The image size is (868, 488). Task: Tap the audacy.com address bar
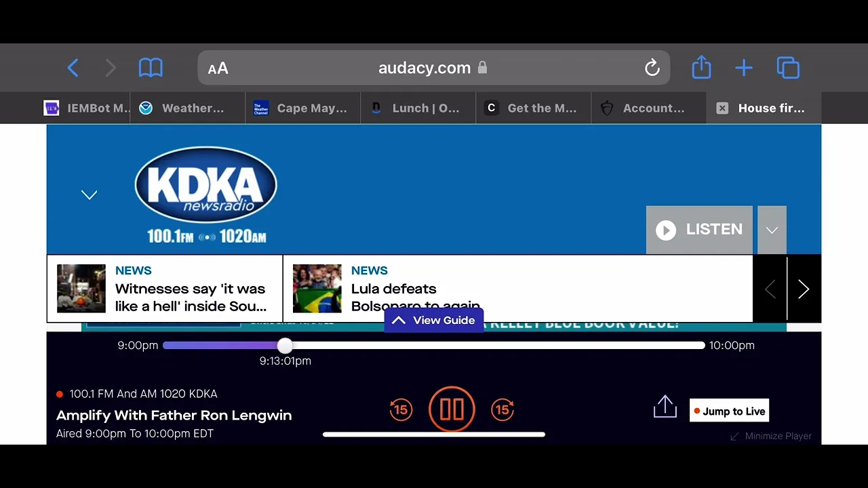point(434,68)
